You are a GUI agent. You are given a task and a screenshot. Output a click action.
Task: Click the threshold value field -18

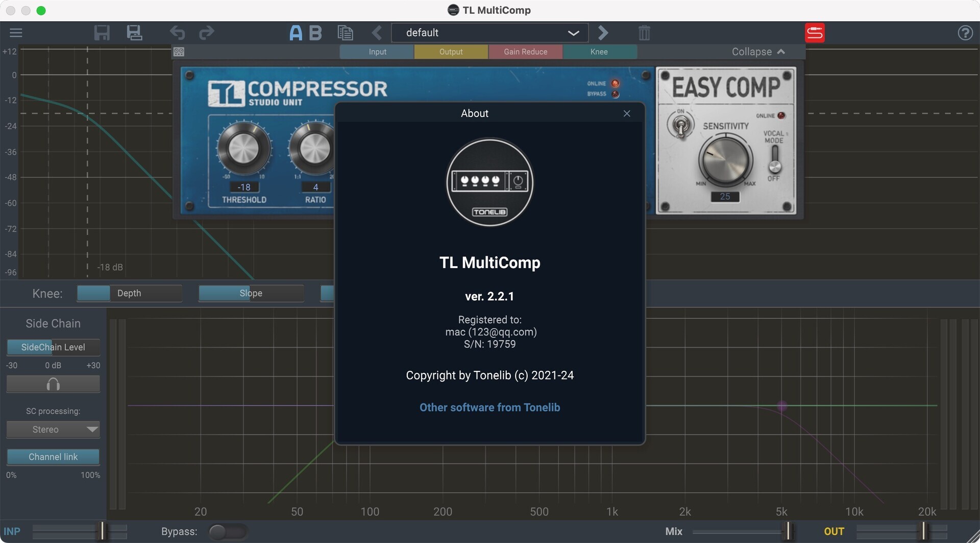pyautogui.click(x=244, y=187)
